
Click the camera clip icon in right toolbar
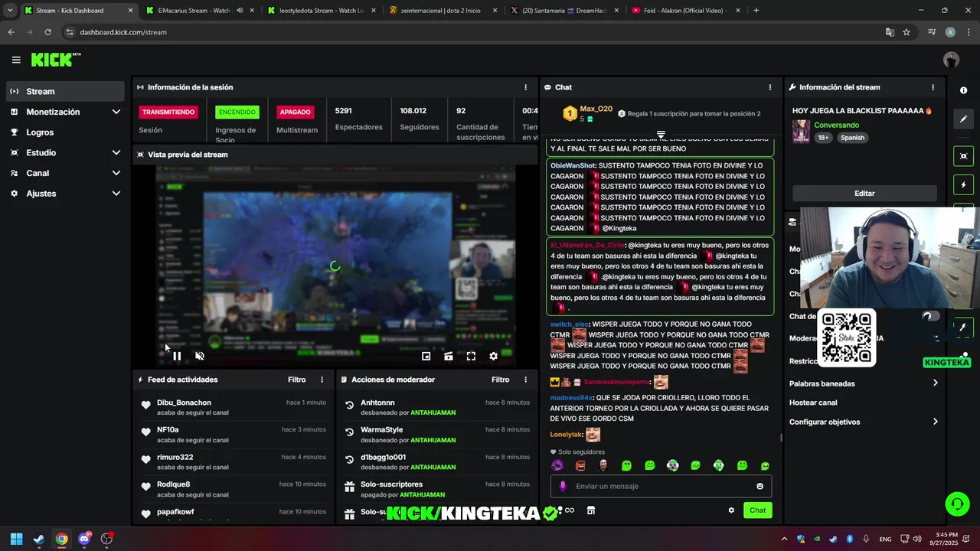tap(963, 156)
